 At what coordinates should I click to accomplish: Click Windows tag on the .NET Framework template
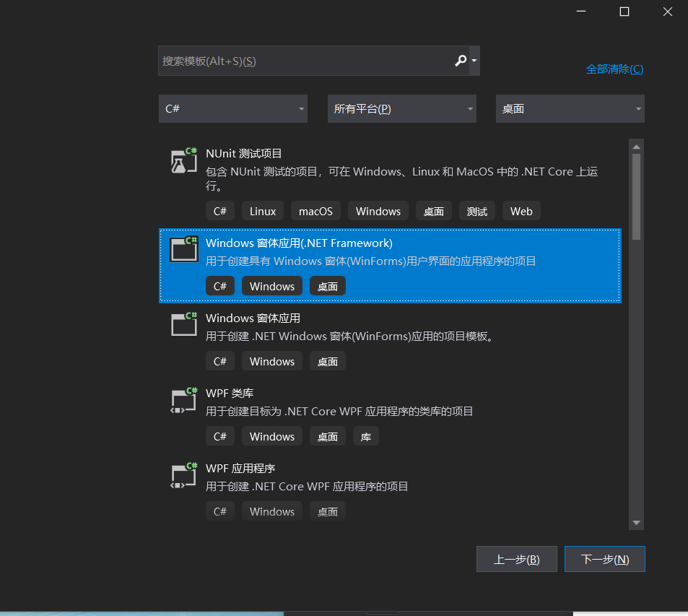272,286
